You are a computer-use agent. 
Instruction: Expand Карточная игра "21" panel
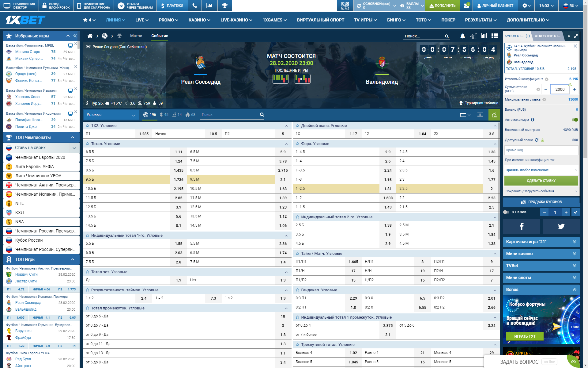[x=541, y=242]
